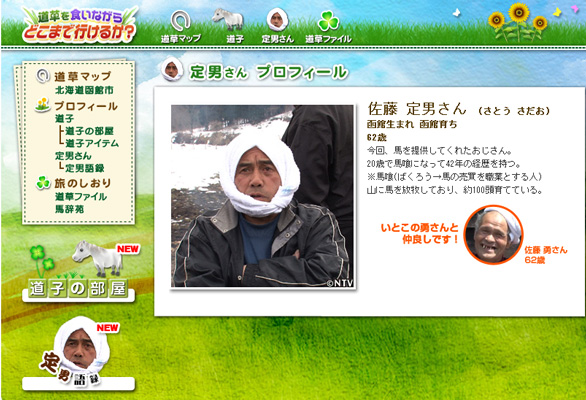This screenshot has height=400, width=586.
Task: Click the 道草を食いながらどこまで行けるか site logo
Action: (79, 25)
